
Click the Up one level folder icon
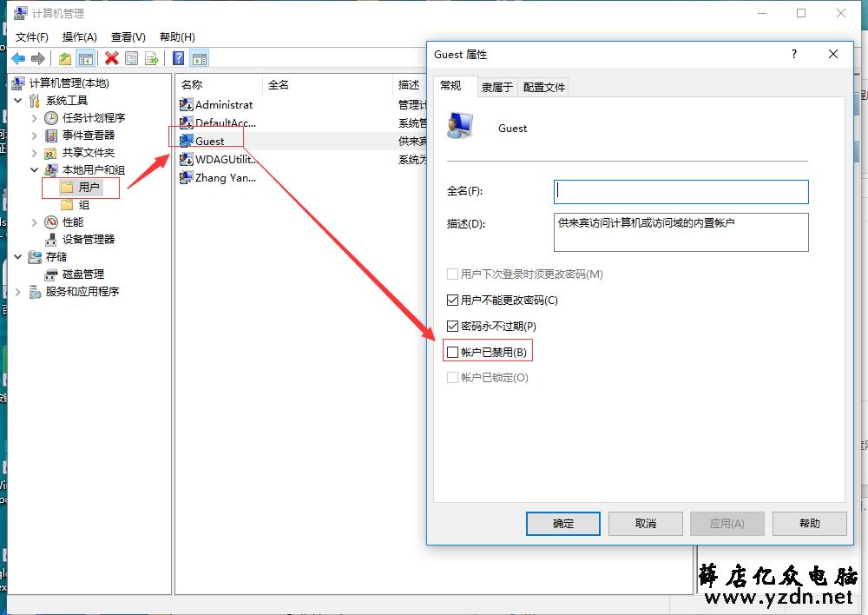coord(65,58)
